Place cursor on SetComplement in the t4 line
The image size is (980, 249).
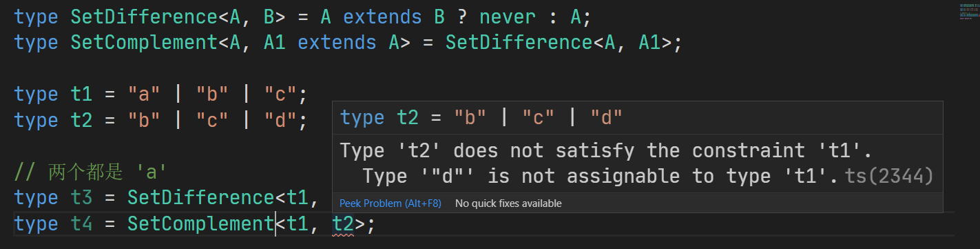tap(200, 224)
